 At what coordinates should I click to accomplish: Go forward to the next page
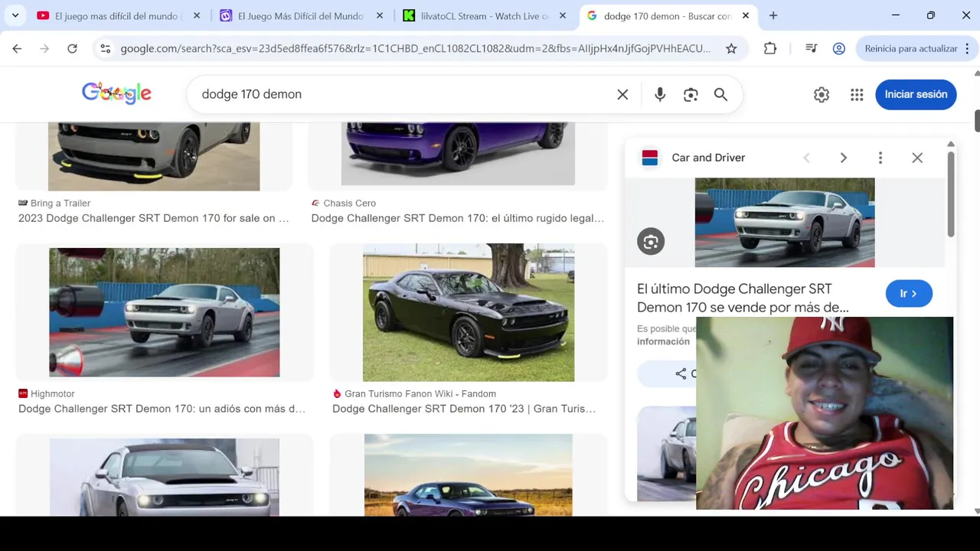pyautogui.click(x=44, y=48)
